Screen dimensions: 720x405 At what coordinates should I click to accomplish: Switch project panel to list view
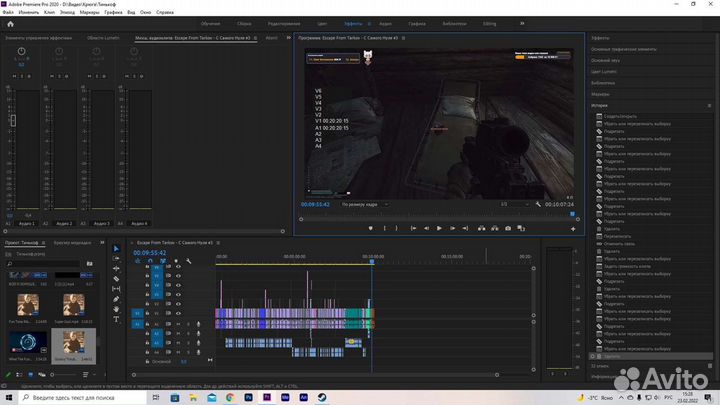coord(19,375)
